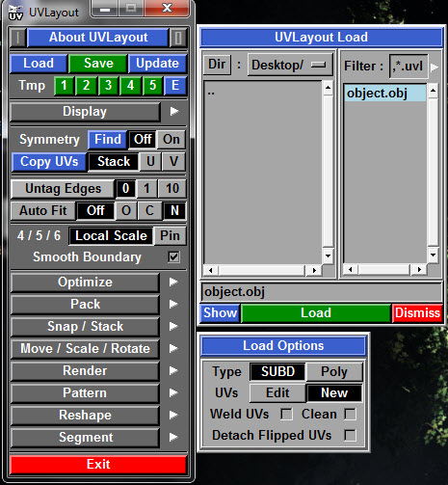Image resolution: width=448 pixels, height=485 pixels.
Task: Expand the Optimize arrow
Action: tap(173, 282)
